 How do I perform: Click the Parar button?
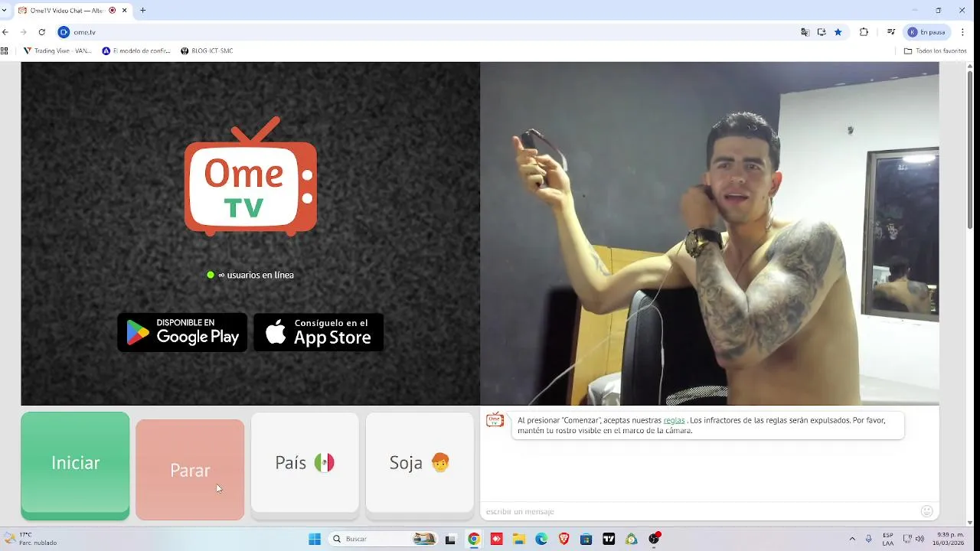(190, 470)
